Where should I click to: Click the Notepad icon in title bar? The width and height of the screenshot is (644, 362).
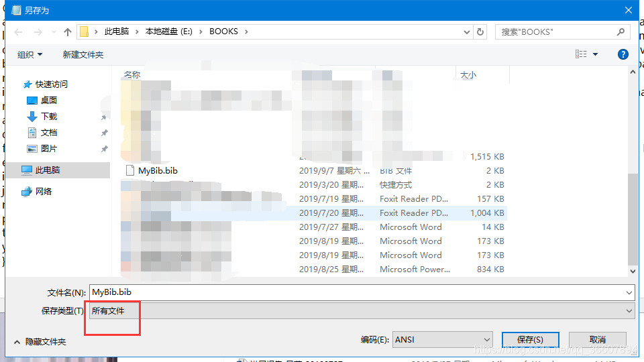[x=16, y=10]
